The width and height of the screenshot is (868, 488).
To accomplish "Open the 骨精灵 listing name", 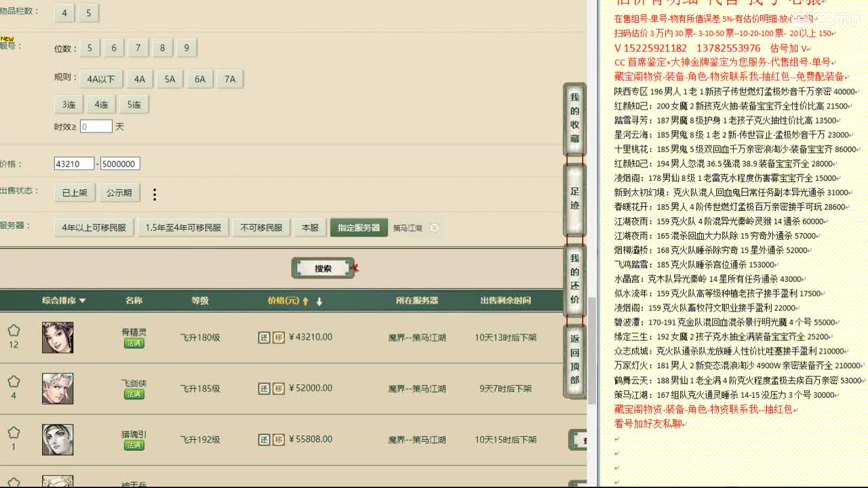I will coord(134,332).
